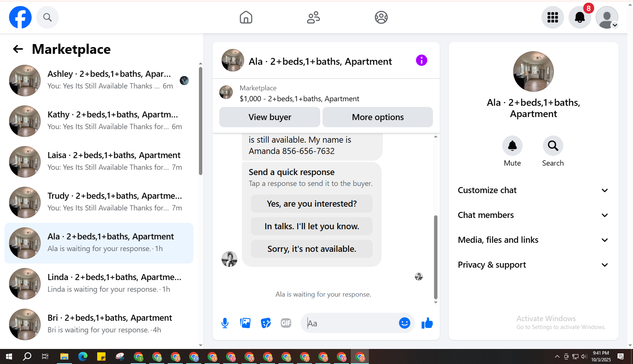Click the message input field Aa
Screen dimensions: 633x364
click(350, 323)
